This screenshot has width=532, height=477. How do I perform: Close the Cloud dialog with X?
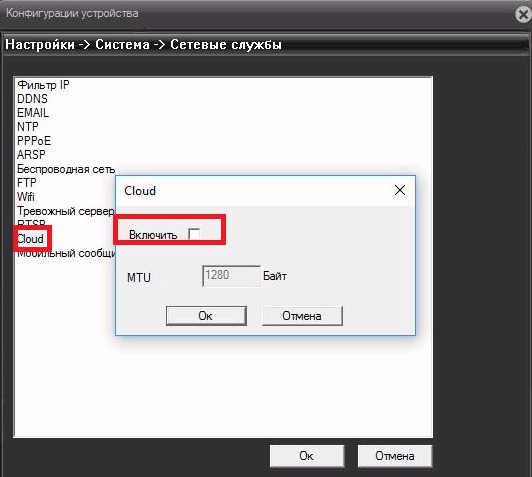400,190
